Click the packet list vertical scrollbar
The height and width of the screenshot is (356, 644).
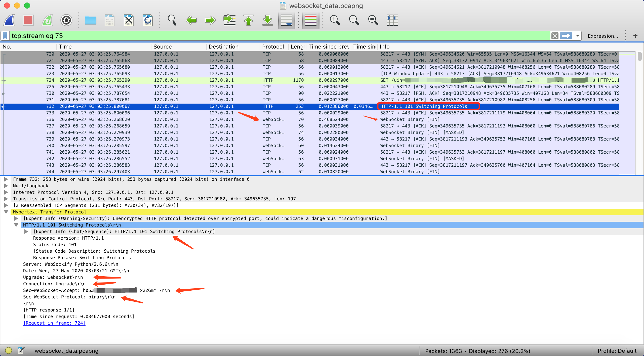[639, 113]
